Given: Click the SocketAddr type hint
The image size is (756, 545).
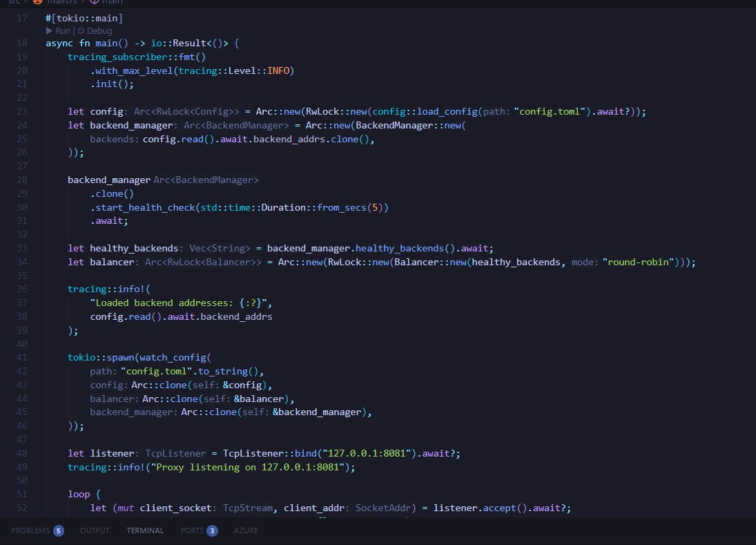Looking at the screenshot, I should [383, 508].
